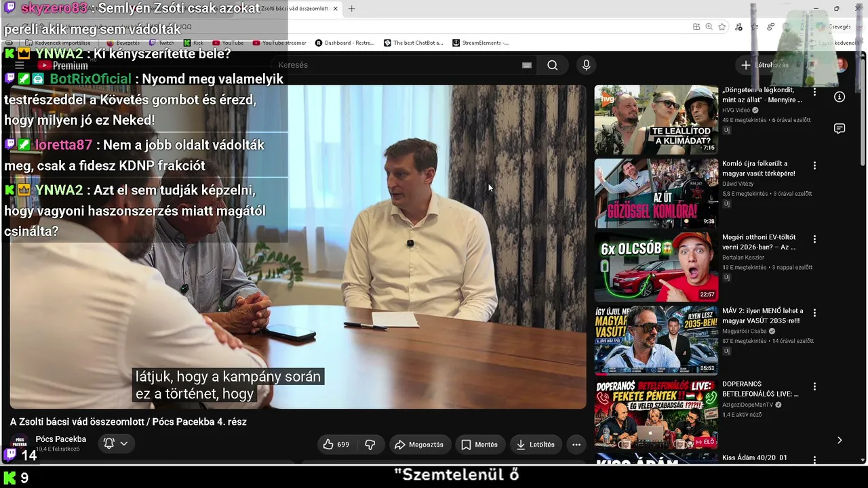Open the more actions ellipsis under the video
The image size is (868, 488).
(576, 445)
